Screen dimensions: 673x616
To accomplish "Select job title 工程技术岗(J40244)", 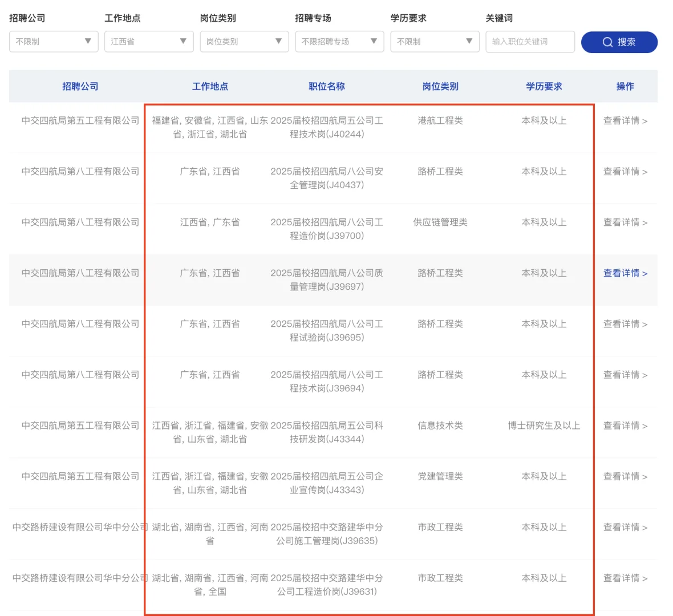I will tap(327, 128).
